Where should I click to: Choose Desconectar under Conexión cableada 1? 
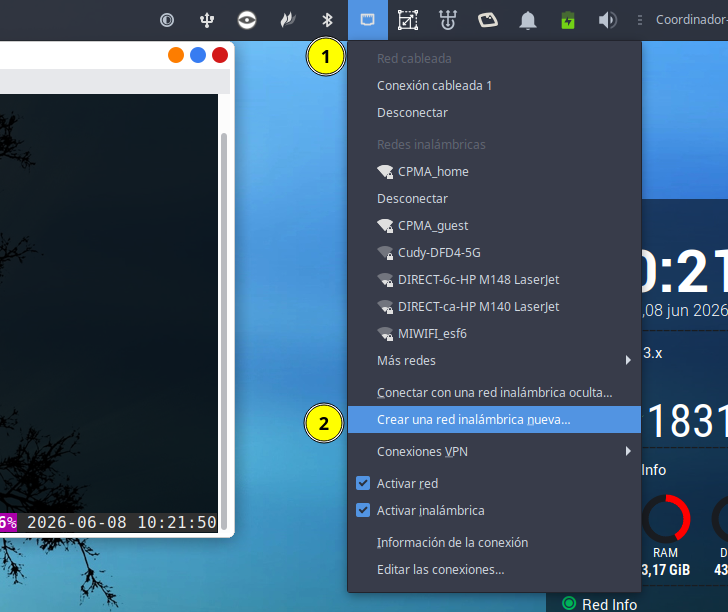point(494,113)
